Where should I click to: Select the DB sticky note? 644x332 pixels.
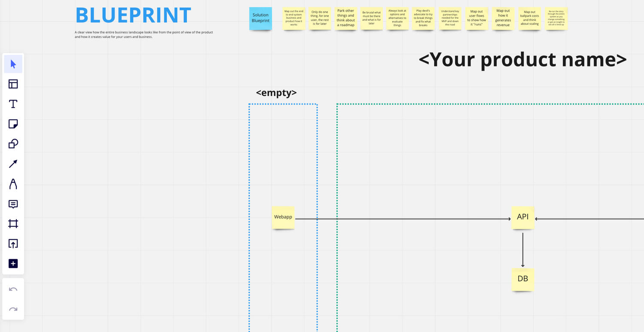(522, 279)
